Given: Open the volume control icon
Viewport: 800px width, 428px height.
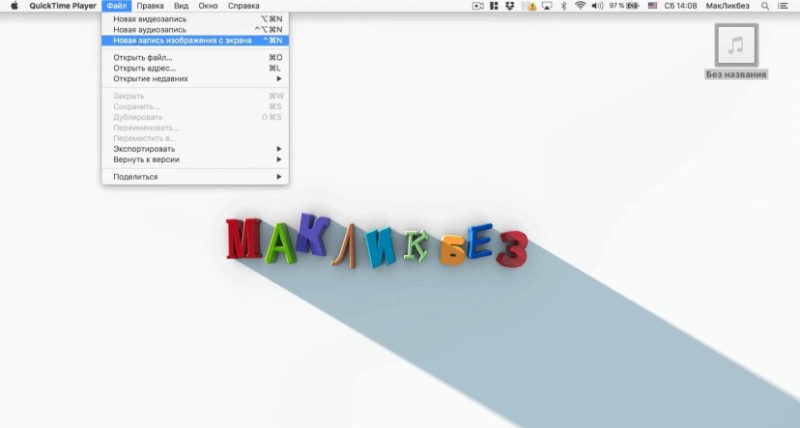Looking at the screenshot, I should [597, 6].
